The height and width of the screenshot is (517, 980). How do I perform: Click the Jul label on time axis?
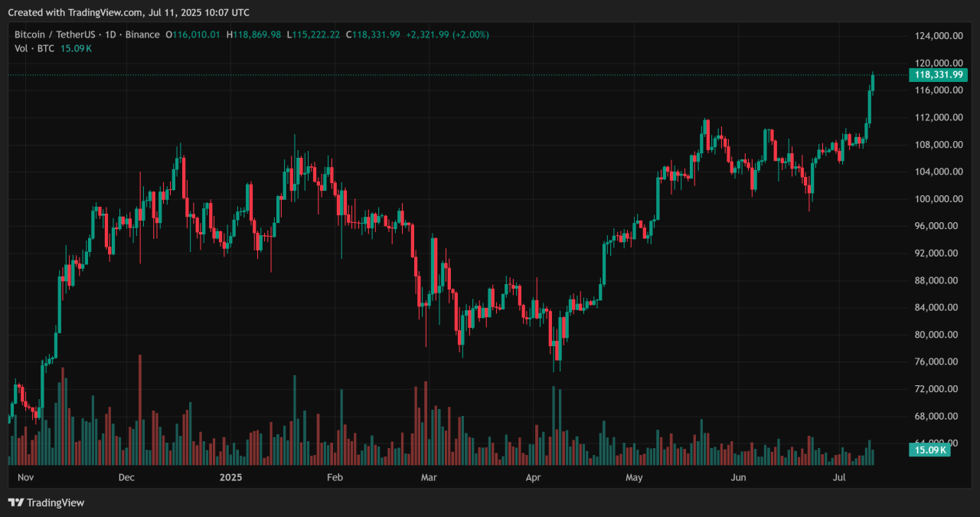839,478
